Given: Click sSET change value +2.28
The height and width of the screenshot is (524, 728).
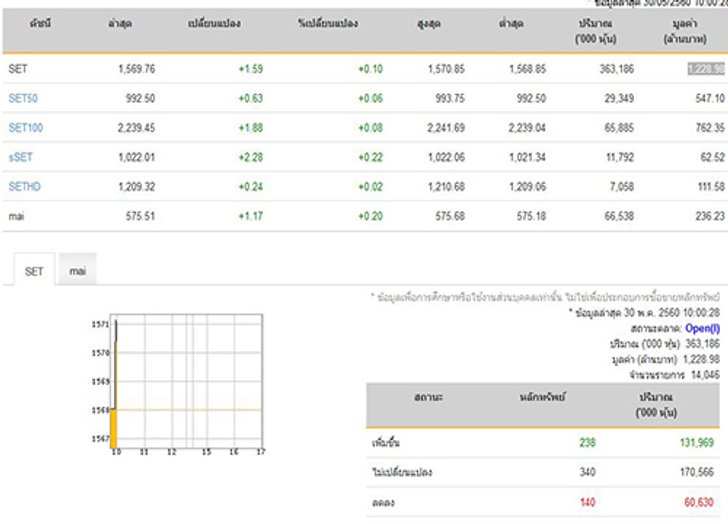Looking at the screenshot, I should [x=251, y=157].
